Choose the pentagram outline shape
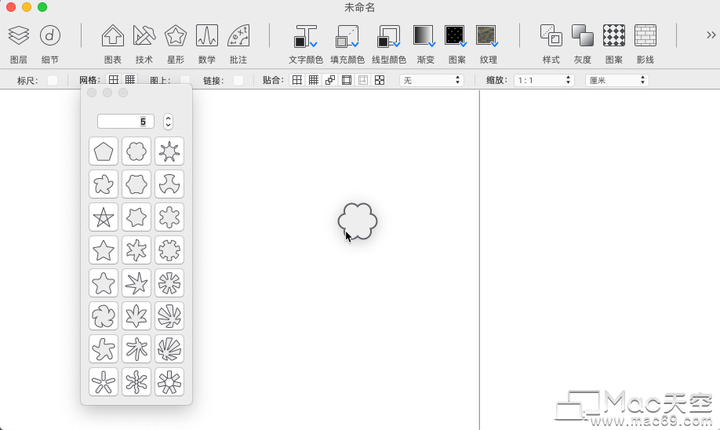Image resolution: width=720 pixels, height=430 pixels. click(x=103, y=217)
